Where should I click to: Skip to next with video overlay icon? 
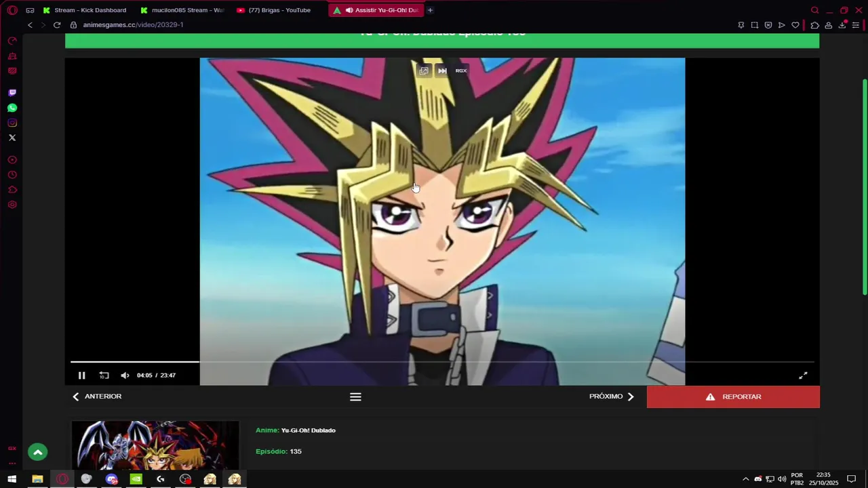click(x=442, y=70)
